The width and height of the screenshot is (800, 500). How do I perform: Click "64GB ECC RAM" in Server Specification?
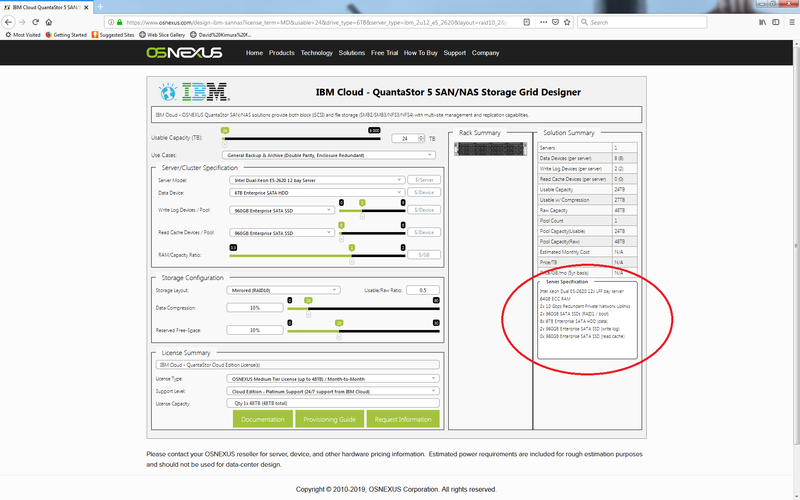pos(555,299)
